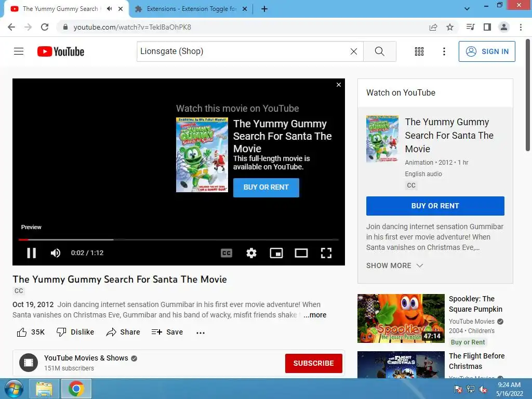The height and width of the screenshot is (399, 532).
Task: Click the site lock icon
Action: pyautogui.click(x=65, y=27)
